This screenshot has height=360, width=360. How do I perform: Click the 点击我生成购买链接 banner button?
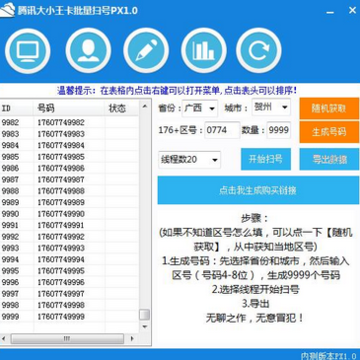point(258,190)
